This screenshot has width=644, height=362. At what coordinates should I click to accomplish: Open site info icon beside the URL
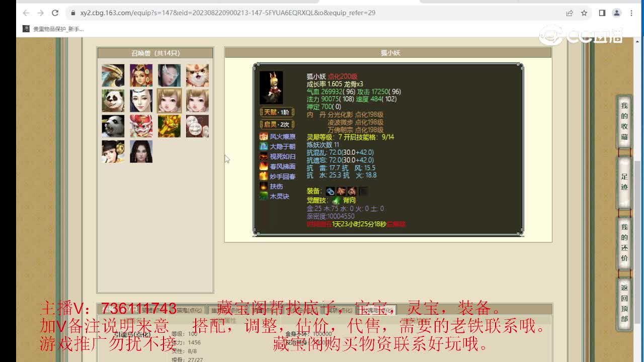coord(73,13)
